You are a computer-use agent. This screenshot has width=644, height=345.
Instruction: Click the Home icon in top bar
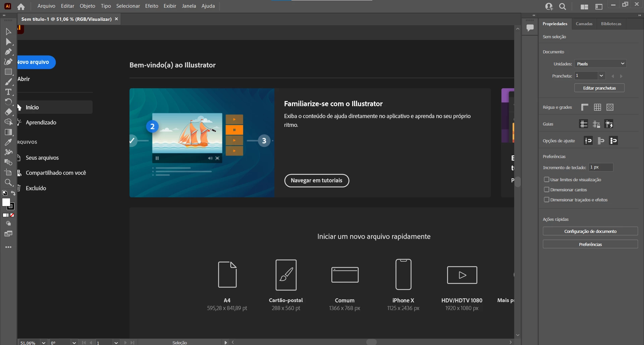coord(21,6)
